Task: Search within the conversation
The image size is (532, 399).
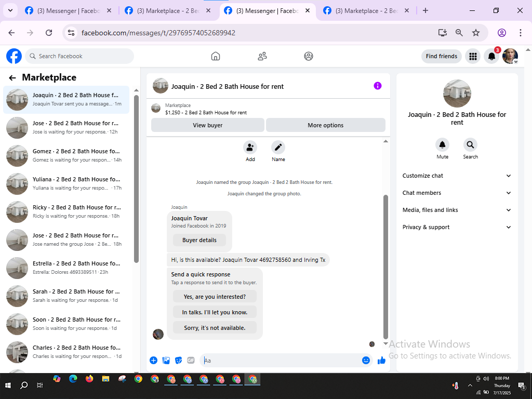Action: (470, 145)
